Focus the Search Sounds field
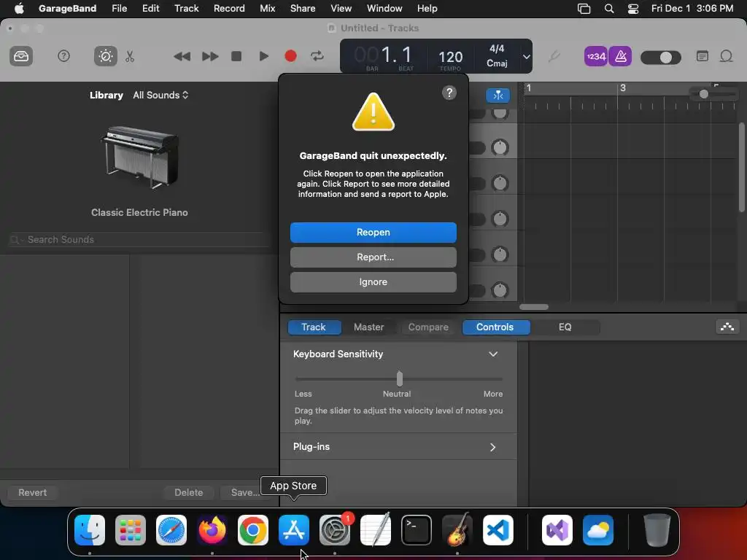 point(139,239)
